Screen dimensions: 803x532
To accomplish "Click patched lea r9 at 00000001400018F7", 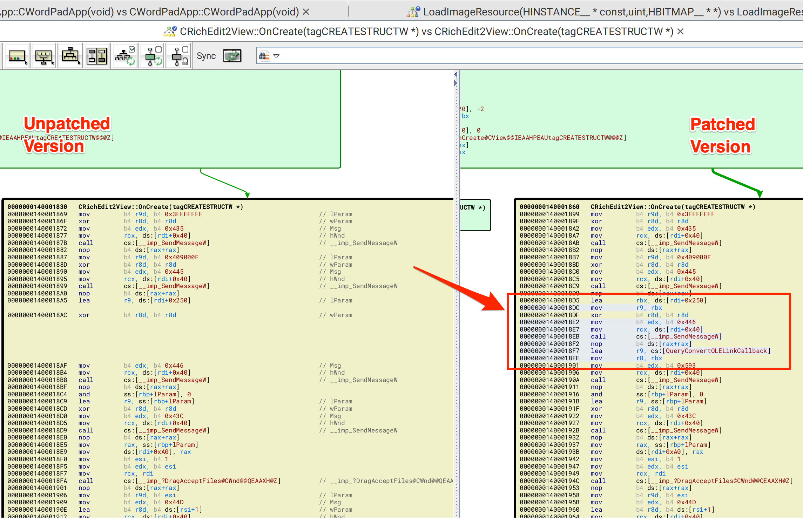I will coord(645,351).
